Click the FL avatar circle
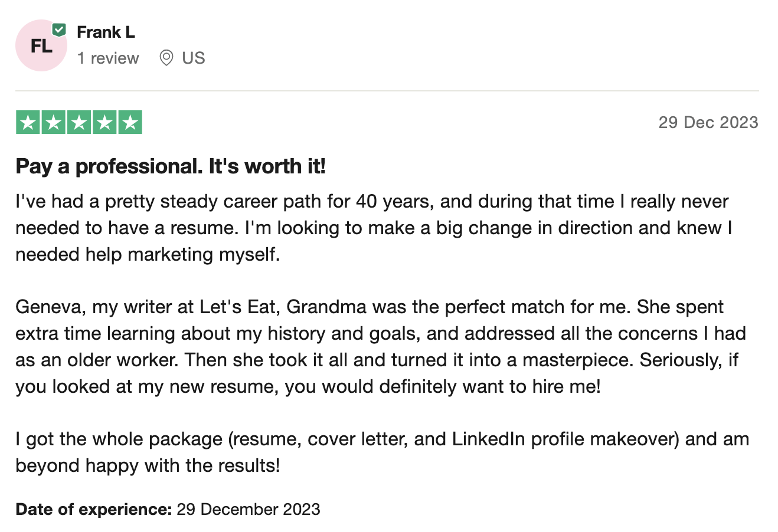 [41, 45]
